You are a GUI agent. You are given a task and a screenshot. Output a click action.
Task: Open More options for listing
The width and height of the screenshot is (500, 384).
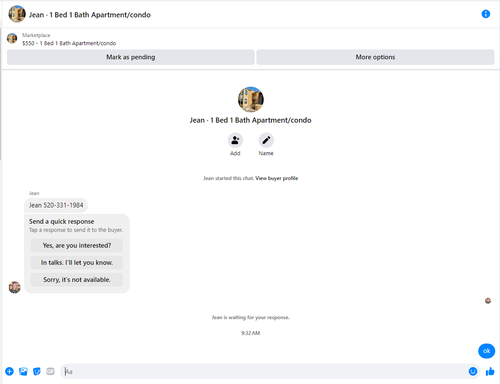point(375,57)
